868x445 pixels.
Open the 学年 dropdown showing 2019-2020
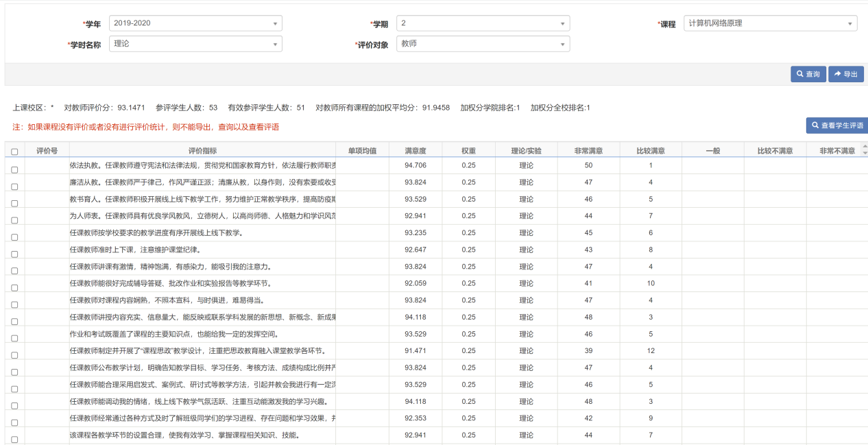point(195,23)
